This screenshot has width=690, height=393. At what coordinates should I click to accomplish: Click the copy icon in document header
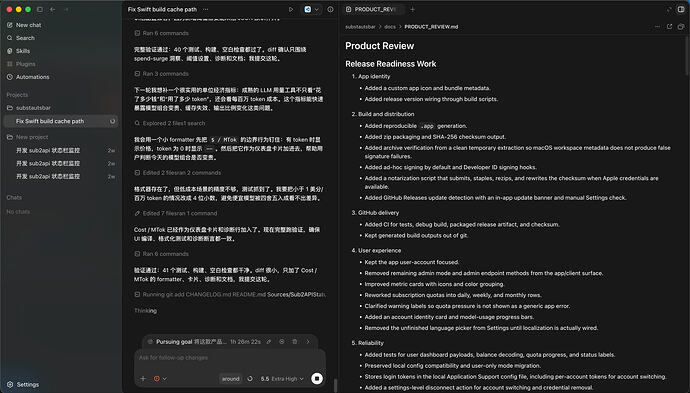(x=681, y=27)
